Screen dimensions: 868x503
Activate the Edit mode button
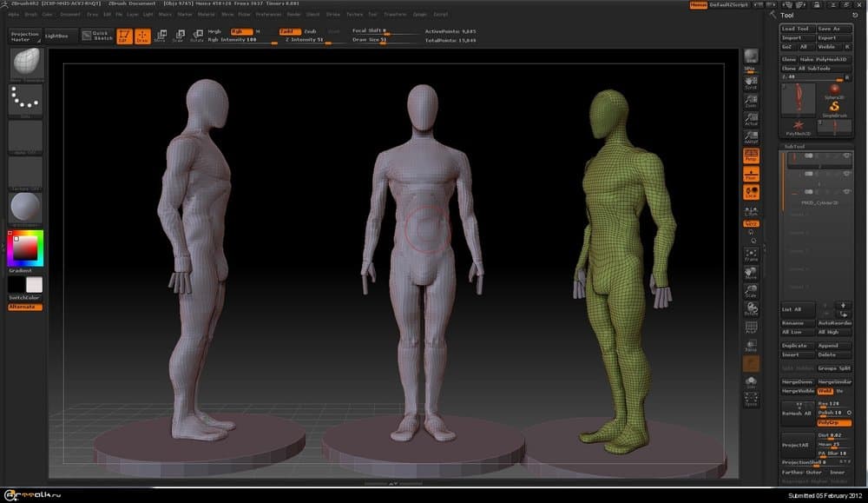123,36
